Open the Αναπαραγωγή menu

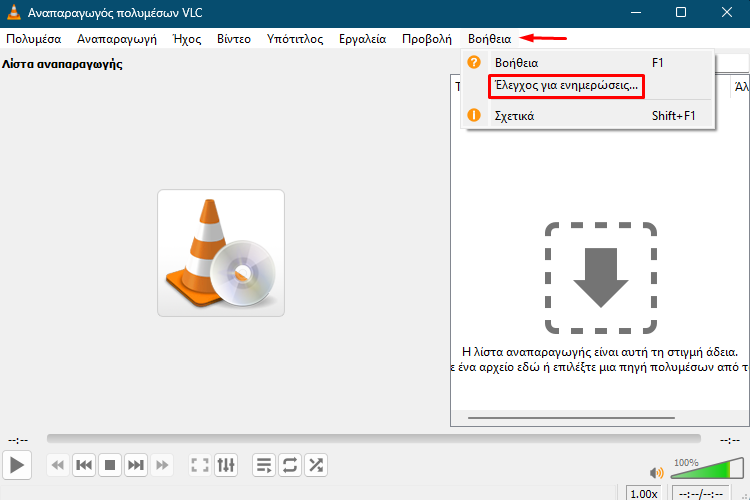point(117,39)
